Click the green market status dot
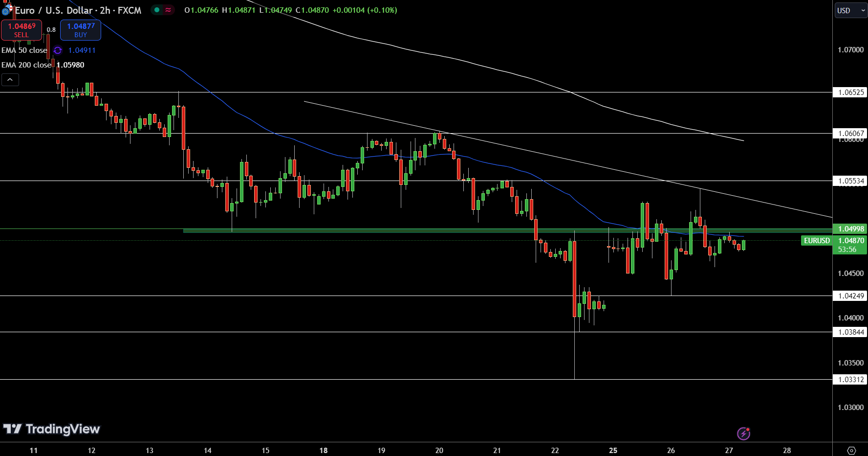 click(x=157, y=10)
